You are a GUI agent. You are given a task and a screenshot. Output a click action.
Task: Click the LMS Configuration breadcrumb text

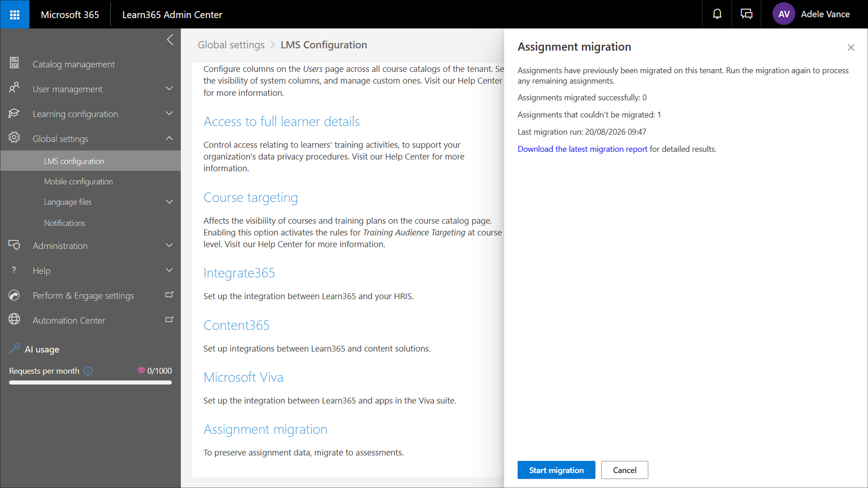324,45
